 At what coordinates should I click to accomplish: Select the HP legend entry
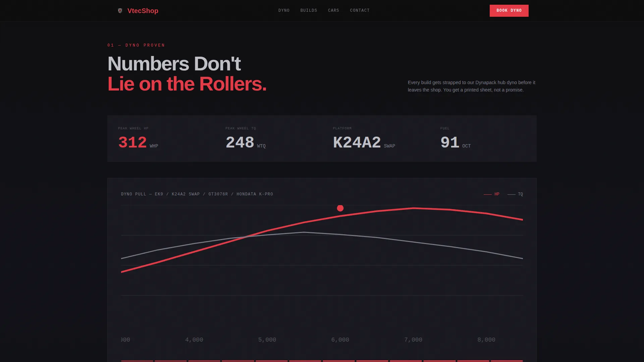[491, 194]
